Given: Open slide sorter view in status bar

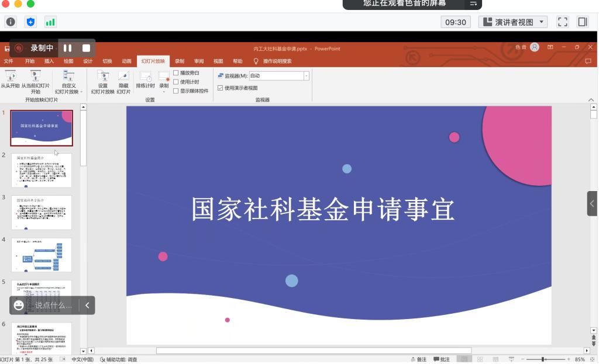Looking at the screenshot, I should [x=480, y=359].
